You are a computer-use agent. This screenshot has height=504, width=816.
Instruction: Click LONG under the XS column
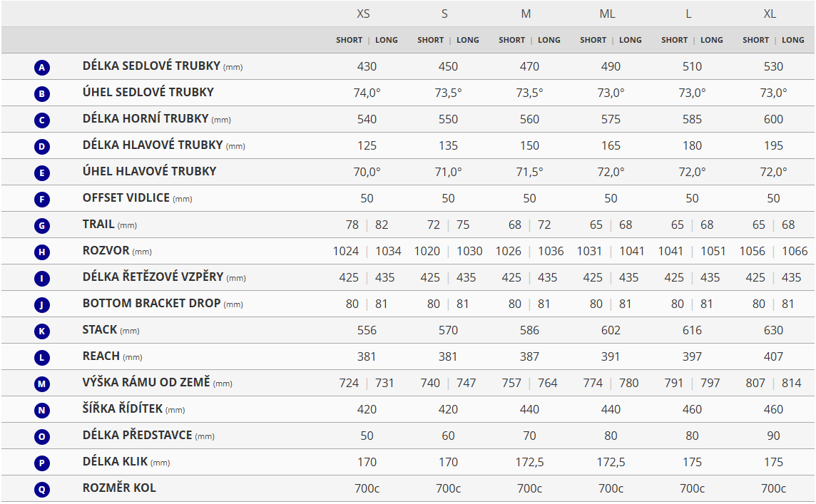387,40
